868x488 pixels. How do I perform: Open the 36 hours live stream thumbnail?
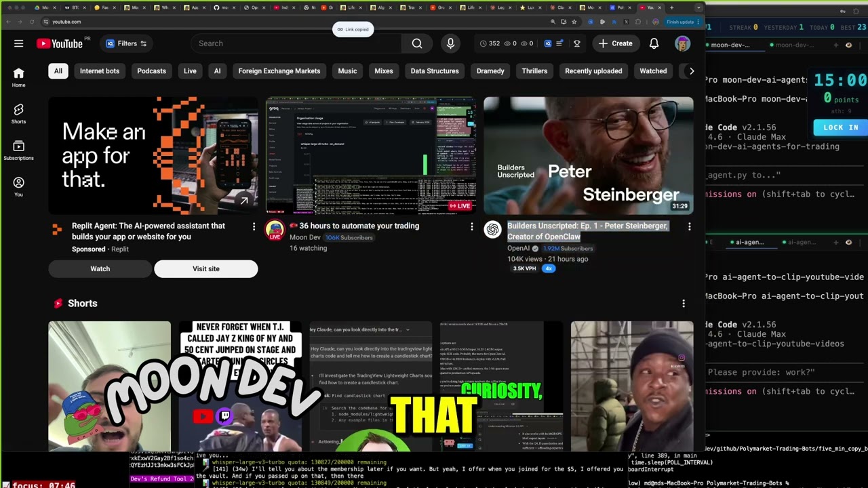click(371, 155)
